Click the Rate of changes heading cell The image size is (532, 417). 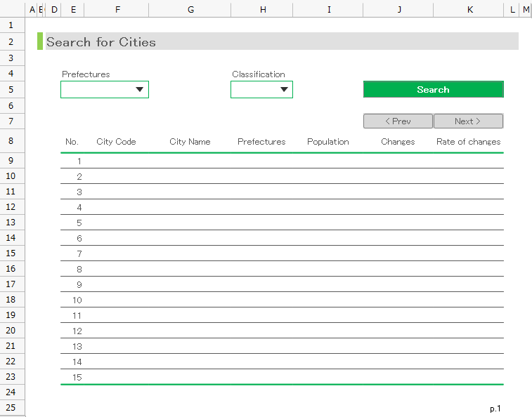pyautogui.click(x=468, y=142)
